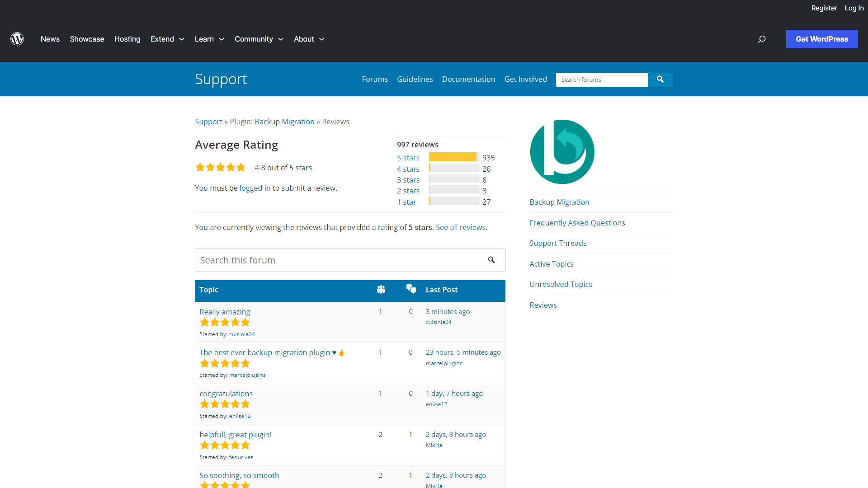Screen dimensions: 868x488
Task: Open the See all reviews link
Action: pos(460,227)
